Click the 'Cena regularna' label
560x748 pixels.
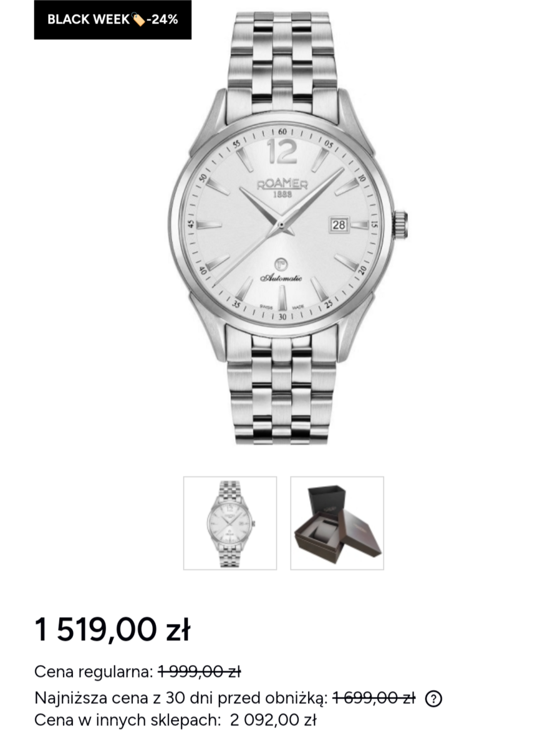pyautogui.click(x=94, y=671)
